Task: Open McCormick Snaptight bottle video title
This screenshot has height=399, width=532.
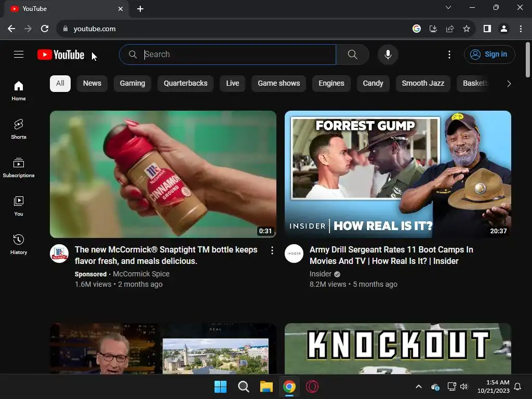Action: pos(166,255)
